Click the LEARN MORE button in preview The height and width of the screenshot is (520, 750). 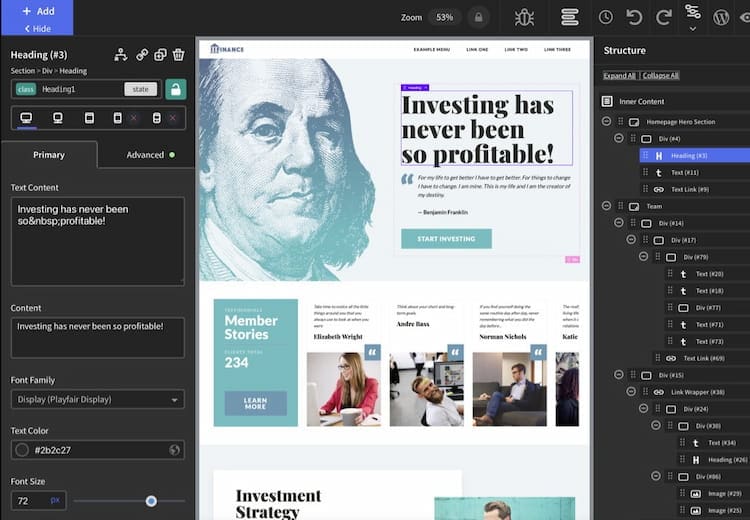(255, 403)
